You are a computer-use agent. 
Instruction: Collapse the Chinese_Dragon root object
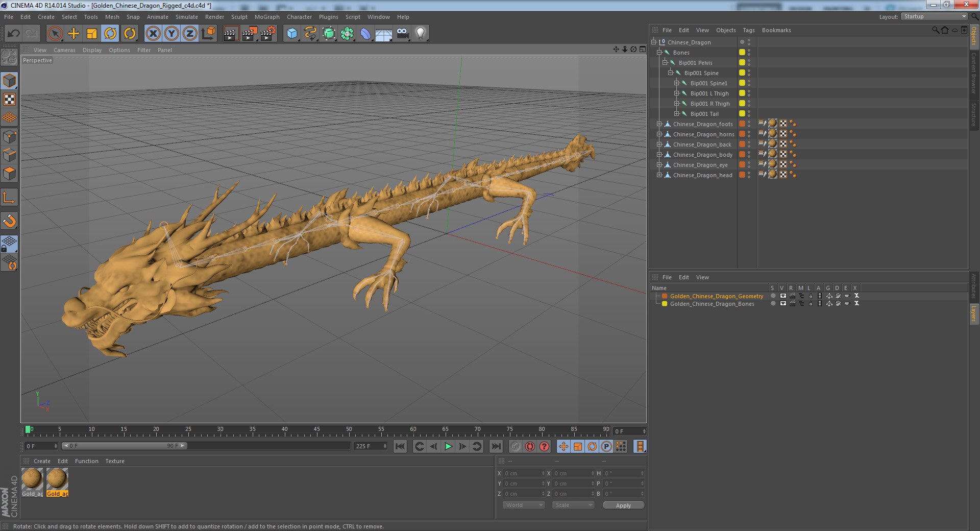coord(654,42)
